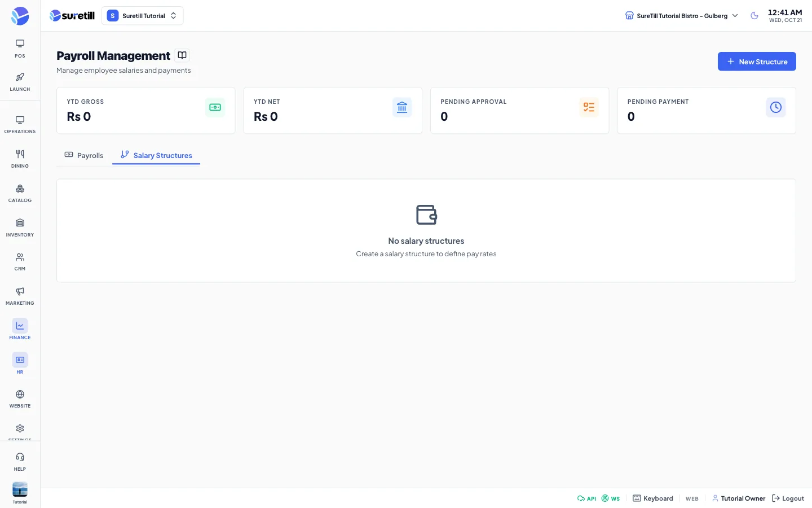Open the Payroll Management guide book icon
Image resolution: width=812 pixels, height=508 pixels.
182,55
